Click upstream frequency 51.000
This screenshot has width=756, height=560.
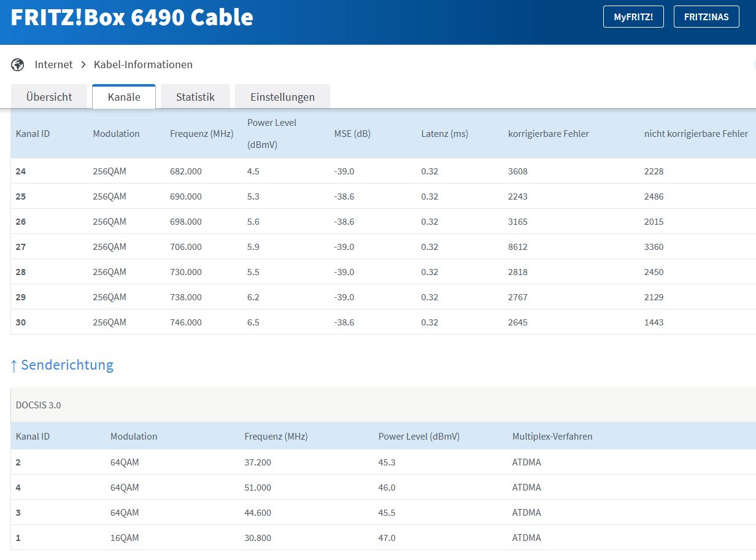click(x=258, y=488)
